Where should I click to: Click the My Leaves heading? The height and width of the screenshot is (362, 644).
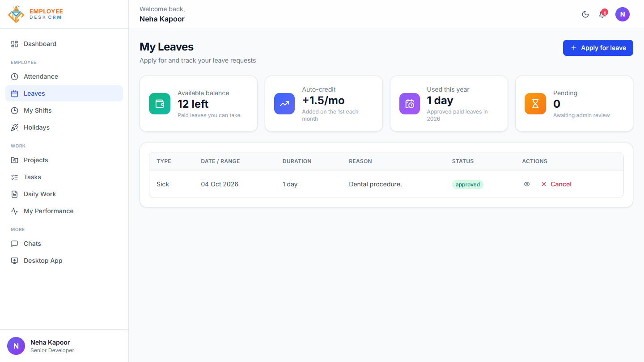click(x=166, y=47)
